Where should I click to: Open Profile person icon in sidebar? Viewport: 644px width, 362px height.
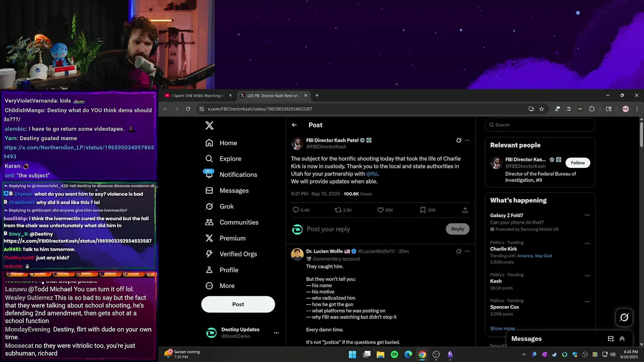(209, 270)
